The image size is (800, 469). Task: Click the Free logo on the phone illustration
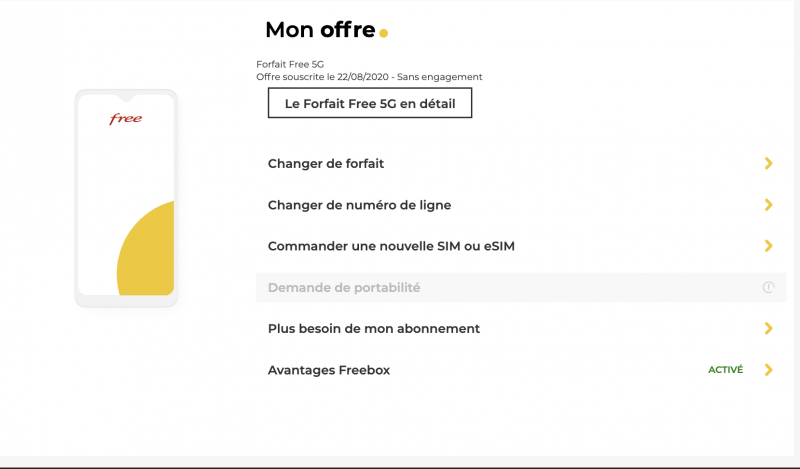pos(125,119)
